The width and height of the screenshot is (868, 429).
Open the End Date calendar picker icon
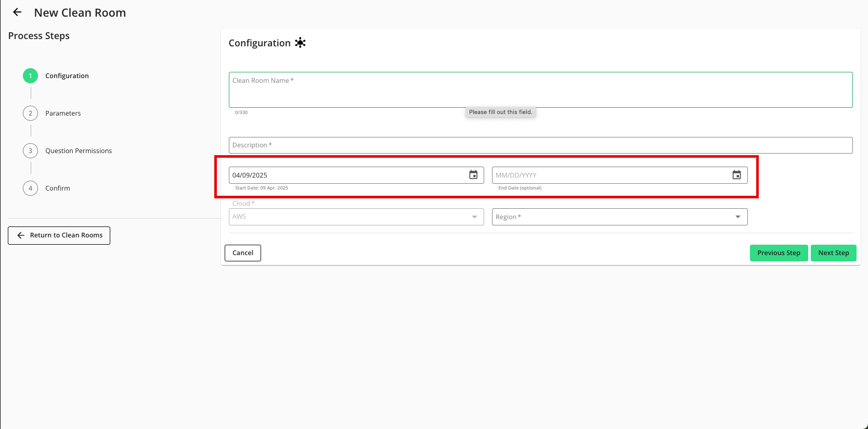[736, 175]
